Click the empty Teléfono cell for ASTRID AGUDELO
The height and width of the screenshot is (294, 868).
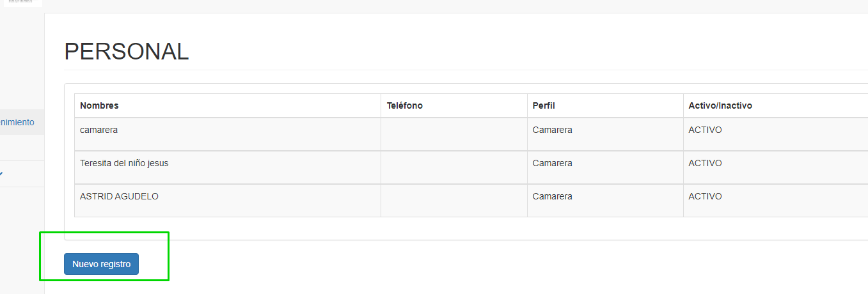(454, 201)
